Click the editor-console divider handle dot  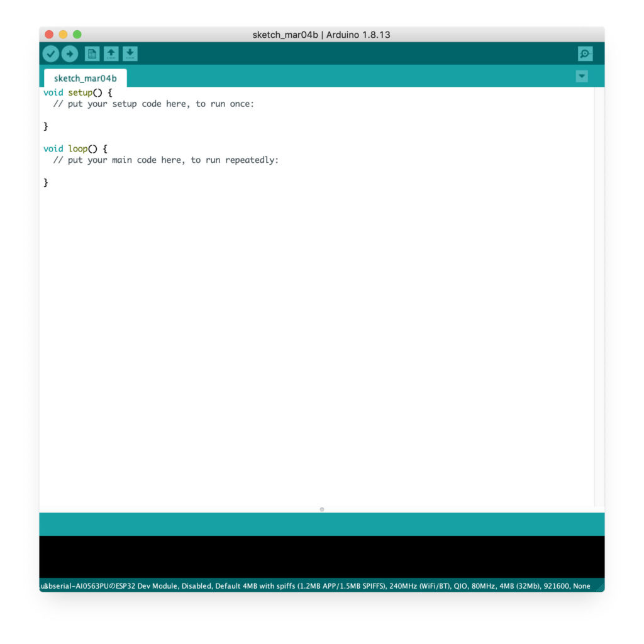[x=322, y=509]
